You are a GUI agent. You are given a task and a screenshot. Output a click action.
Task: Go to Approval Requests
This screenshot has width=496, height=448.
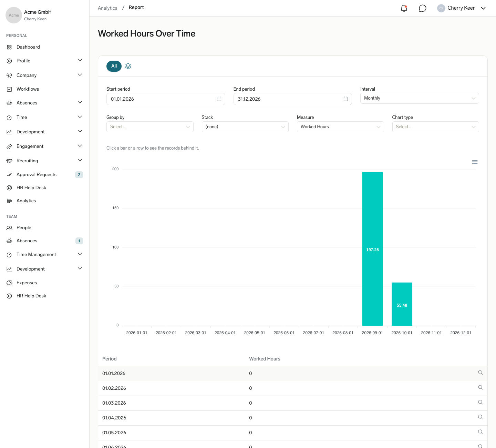pos(37,175)
